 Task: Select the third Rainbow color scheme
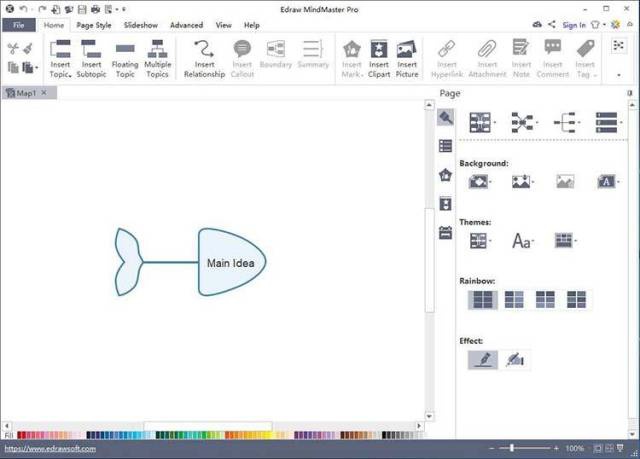[545, 300]
